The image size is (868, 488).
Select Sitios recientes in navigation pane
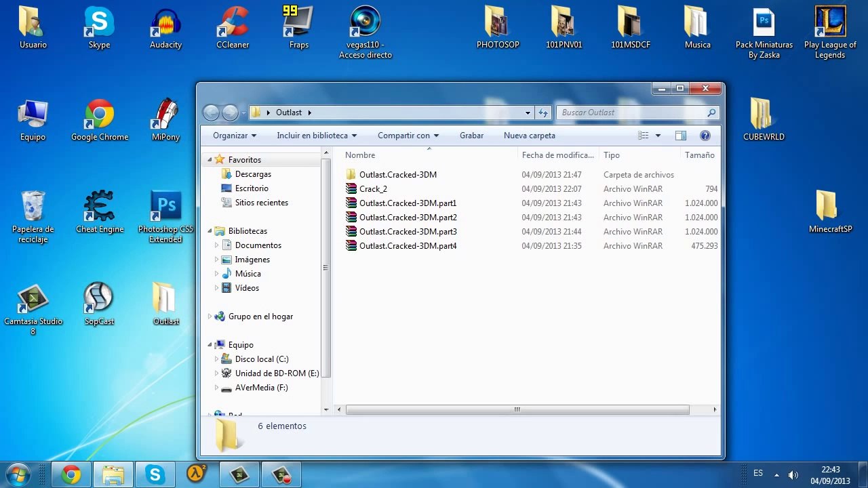(261, 203)
